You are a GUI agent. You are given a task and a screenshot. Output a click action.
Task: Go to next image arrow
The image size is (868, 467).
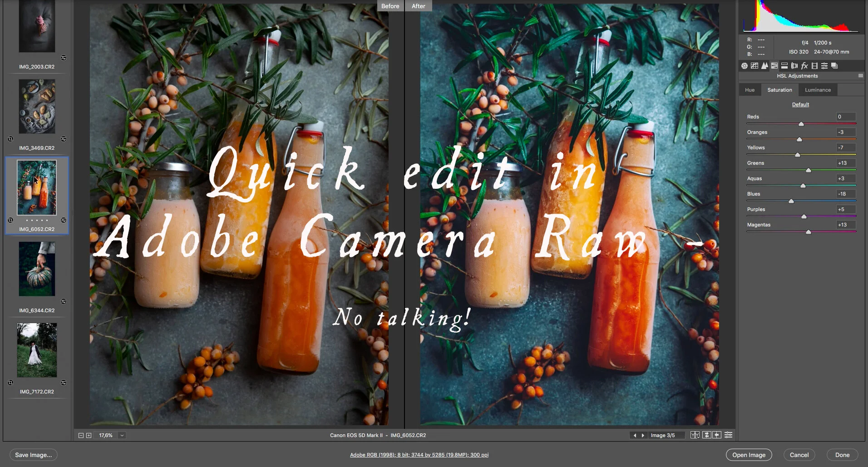[x=643, y=435]
